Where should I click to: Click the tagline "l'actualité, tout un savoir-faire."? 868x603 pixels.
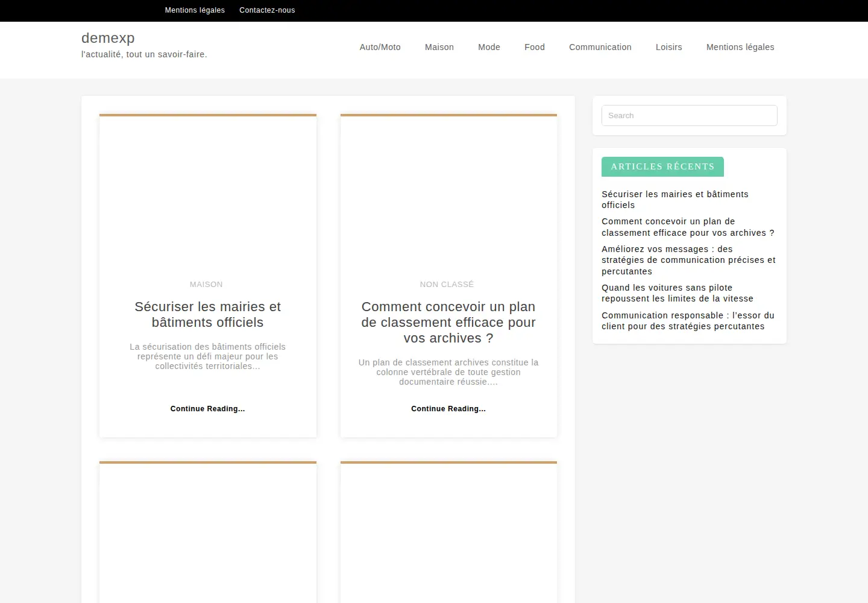click(144, 54)
